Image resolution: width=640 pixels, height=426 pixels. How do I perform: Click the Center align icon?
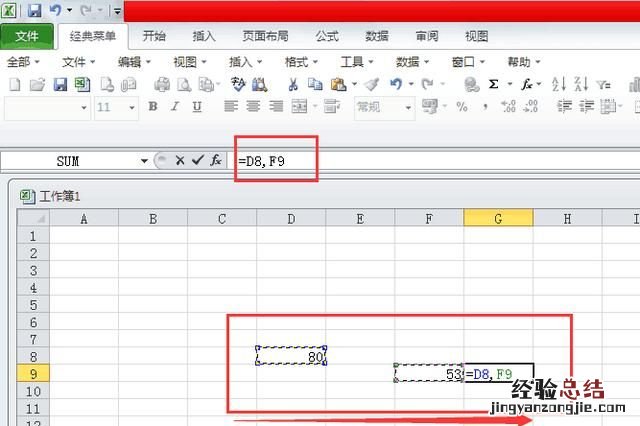pyautogui.click(x=251, y=107)
